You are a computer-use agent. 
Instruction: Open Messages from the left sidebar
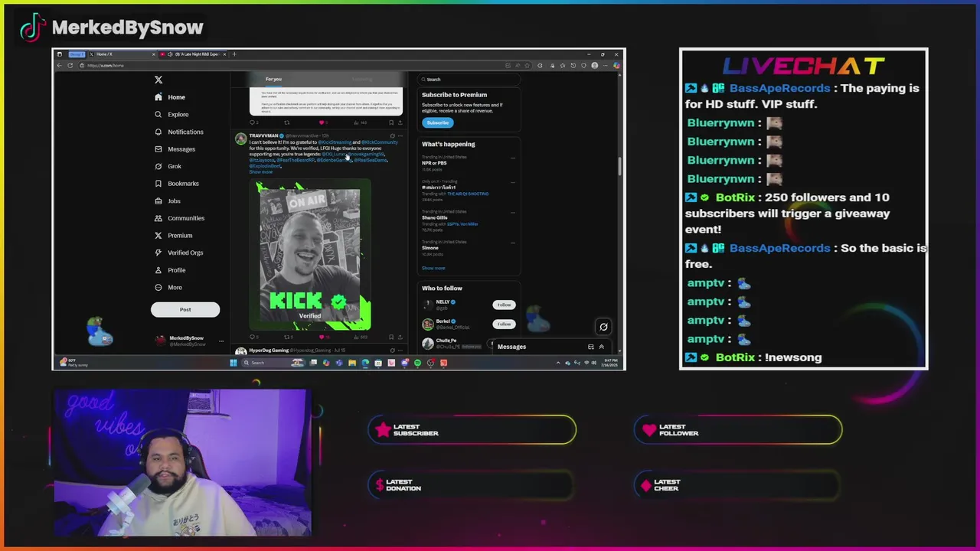[x=175, y=149]
